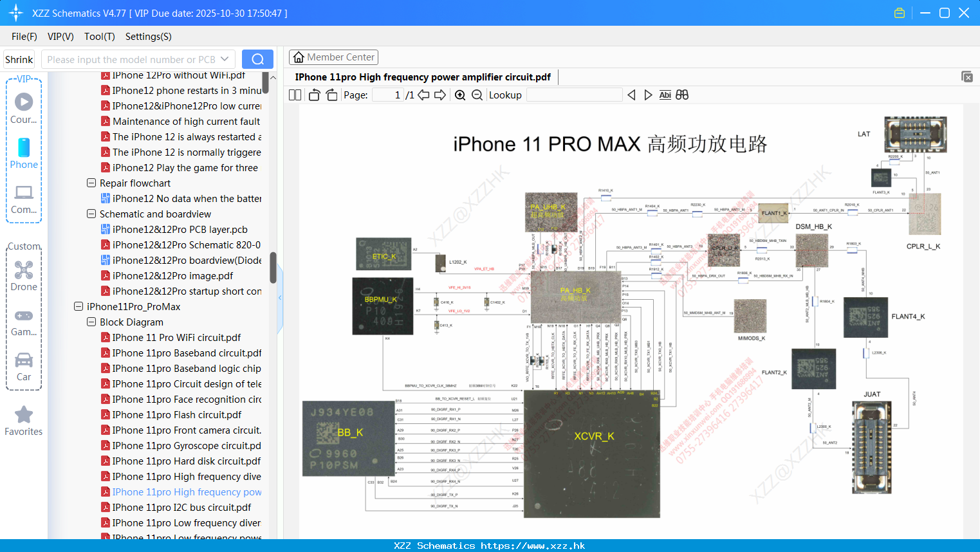Click the page number field
980x552 pixels.
pos(388,95)
